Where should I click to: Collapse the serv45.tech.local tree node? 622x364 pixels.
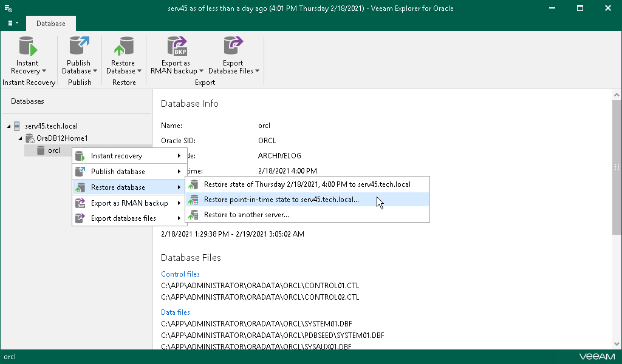9,126
